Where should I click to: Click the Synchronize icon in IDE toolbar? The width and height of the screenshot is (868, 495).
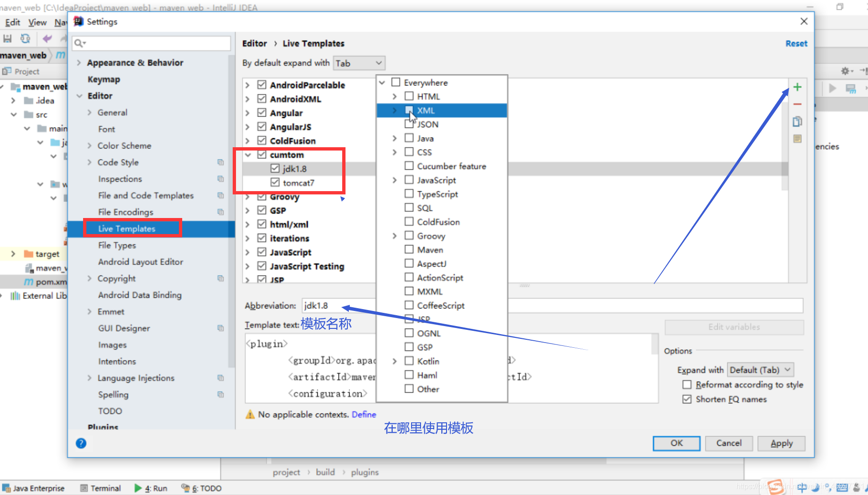coord(25,39)
